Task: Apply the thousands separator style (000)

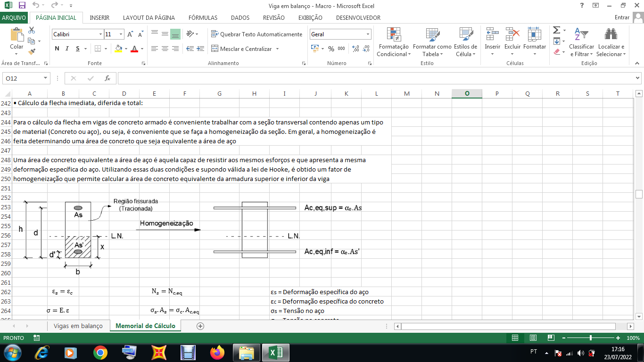Action: click(x=341, y=49)
